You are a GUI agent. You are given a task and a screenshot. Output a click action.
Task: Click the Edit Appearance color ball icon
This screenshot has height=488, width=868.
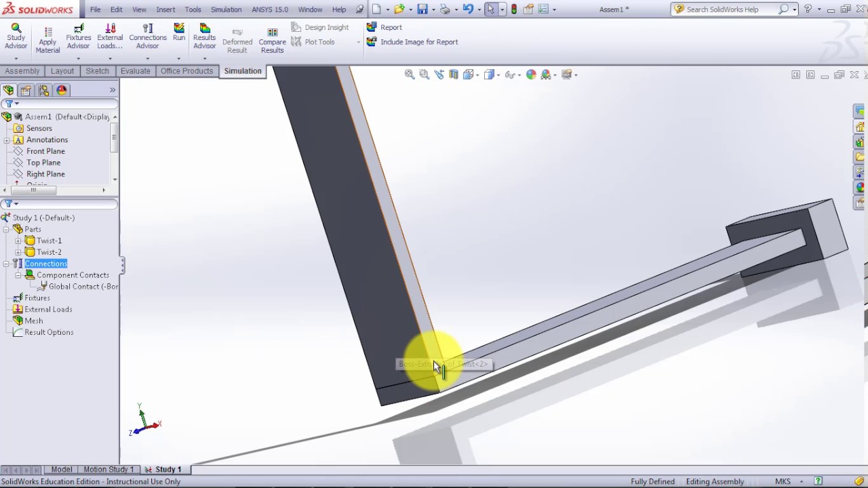click(531, 75)
